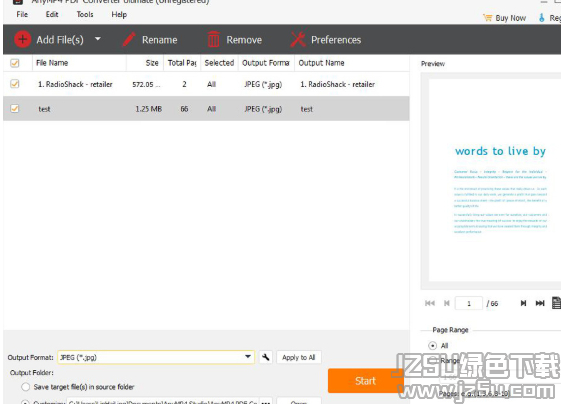Go to last preview page

tap(540, 303)
